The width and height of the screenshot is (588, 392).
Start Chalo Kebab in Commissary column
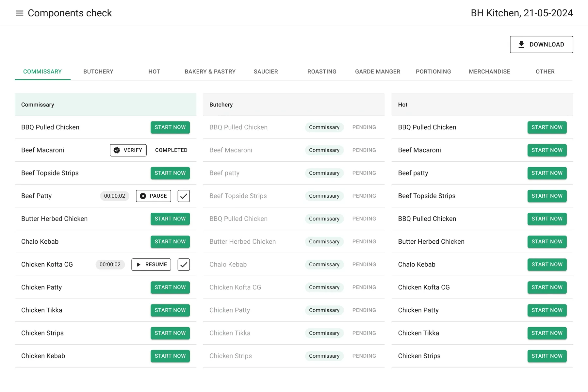[170, 242]
